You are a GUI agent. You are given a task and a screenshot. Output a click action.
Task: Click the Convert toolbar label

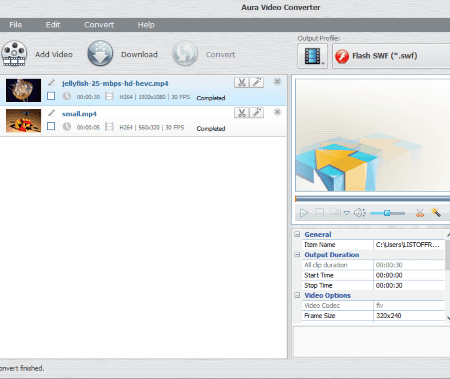220,54
